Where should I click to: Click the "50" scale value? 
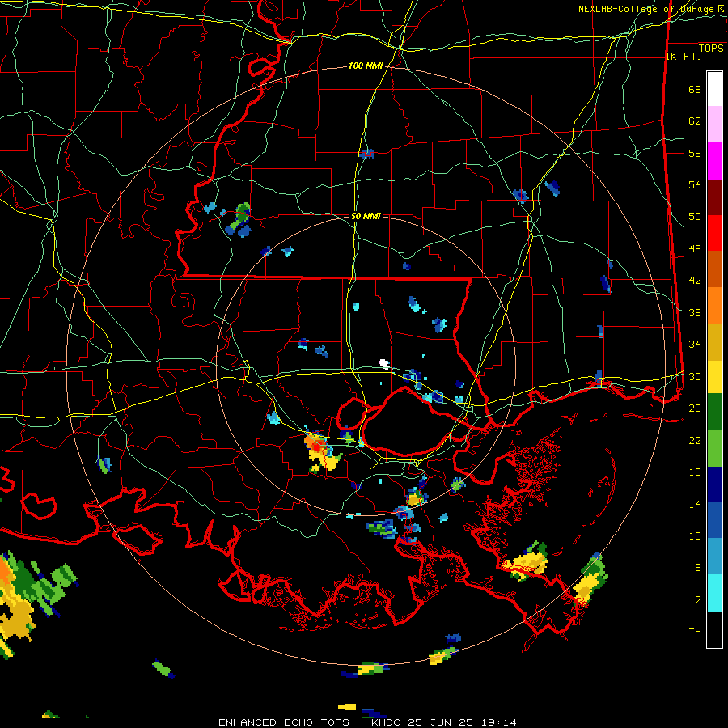tap(695, 217)
